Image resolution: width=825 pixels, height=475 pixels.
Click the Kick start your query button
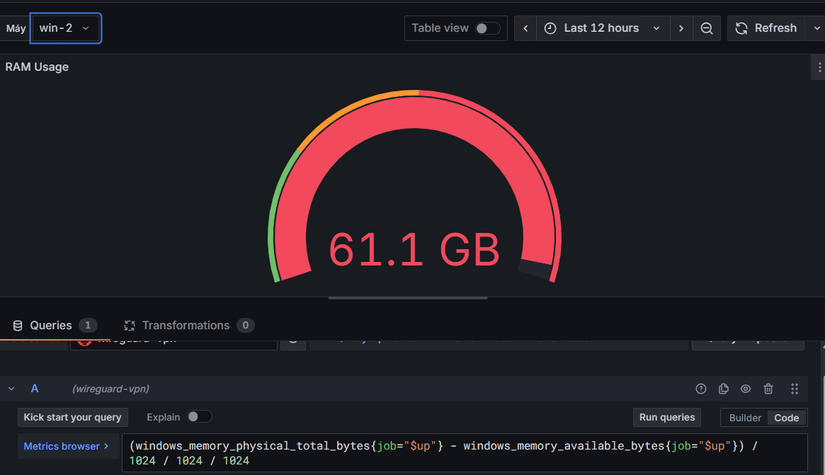point(72,417)
